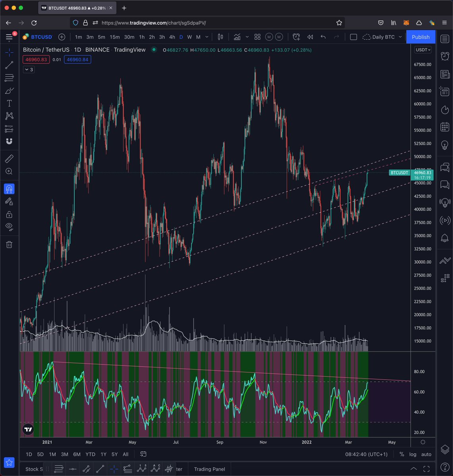Remove drawings with the trash icon
This screenshot has width=453, height=476.
(9, 244)
